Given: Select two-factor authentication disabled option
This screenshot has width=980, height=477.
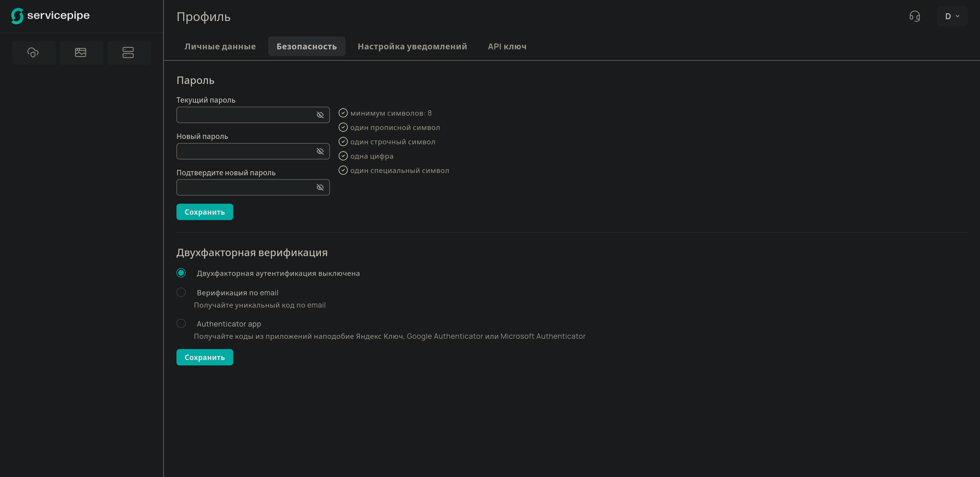Looking at the screenshot, I should tap(181, 273).
